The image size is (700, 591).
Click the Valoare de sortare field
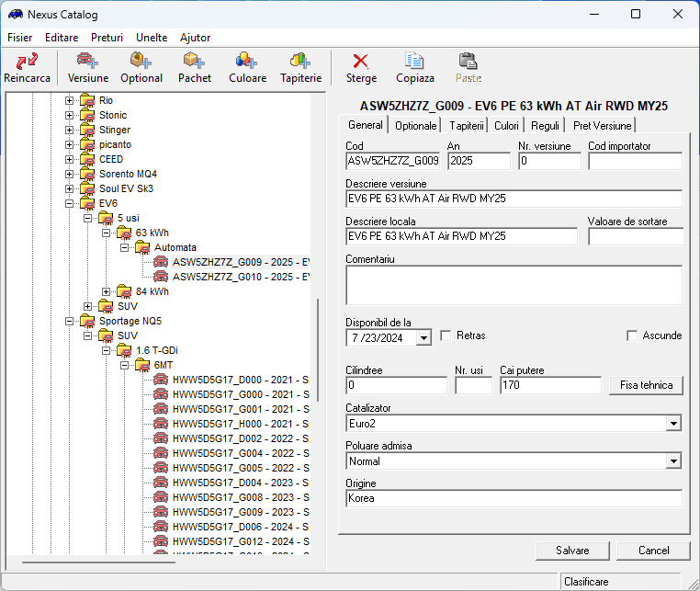[x=636, y=236]
